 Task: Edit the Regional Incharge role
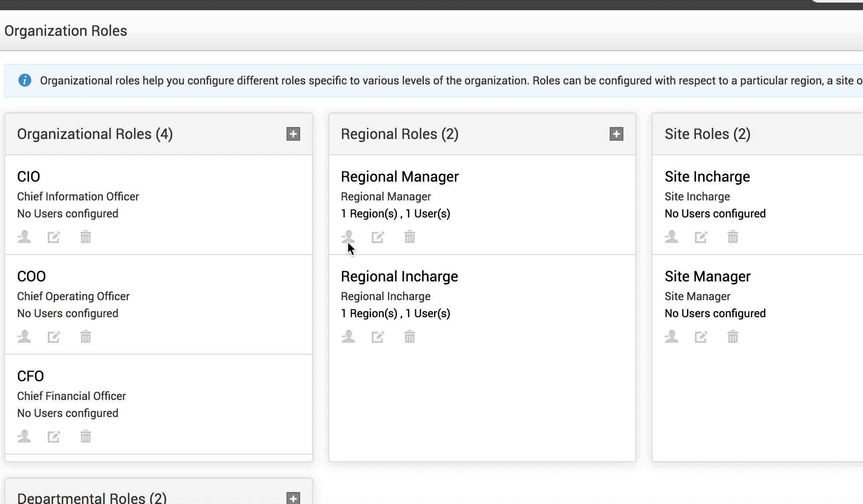(378, 336)
